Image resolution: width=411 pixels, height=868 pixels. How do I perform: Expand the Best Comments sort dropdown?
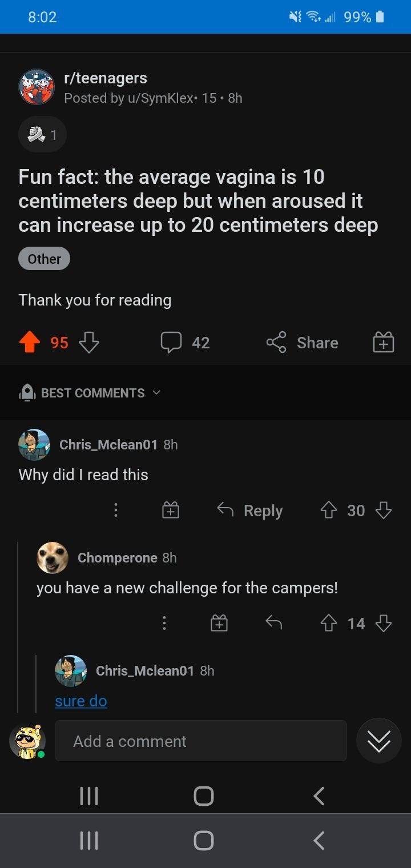point(91,393)
